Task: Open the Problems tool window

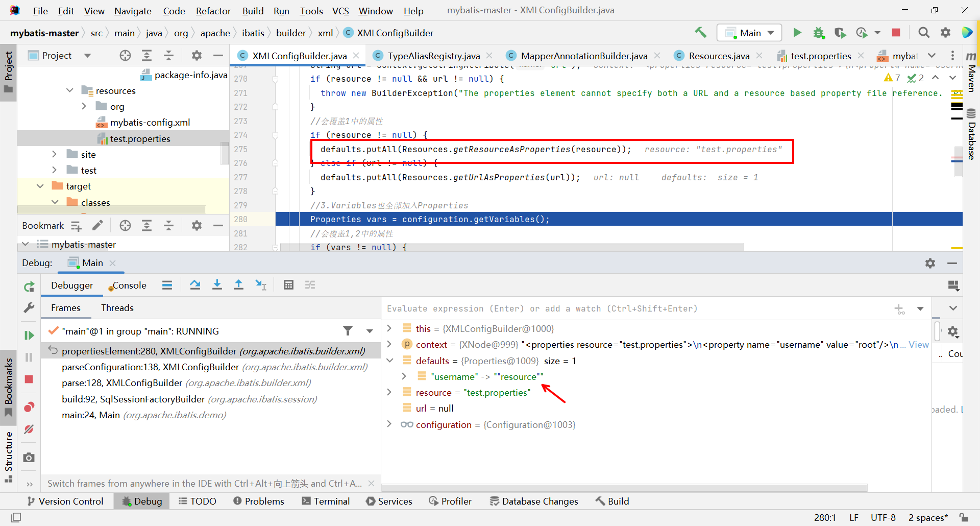Action: tap(259, 501)
